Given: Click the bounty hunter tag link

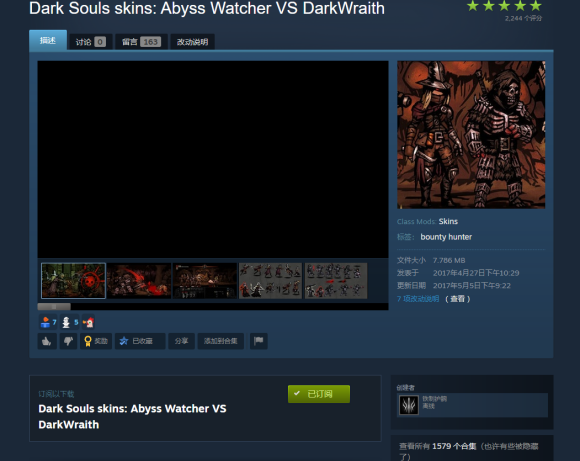Looking at the screenshot, I should point(446,237).
